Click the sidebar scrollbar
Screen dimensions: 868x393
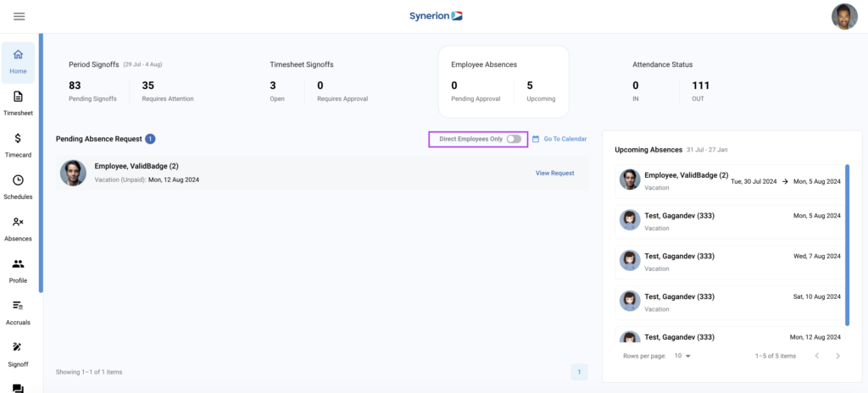pos(41,163)
